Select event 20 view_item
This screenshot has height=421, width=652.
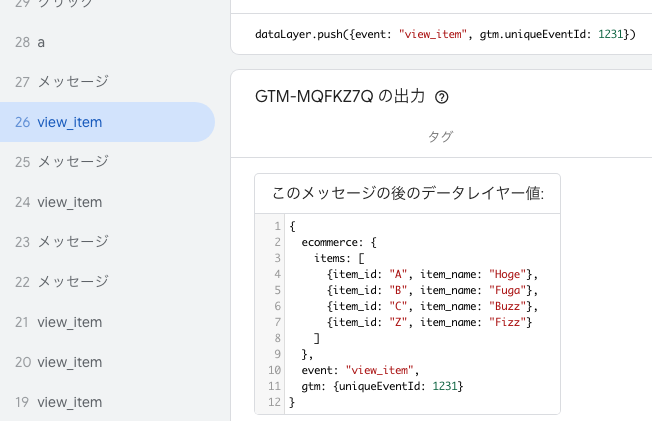point(107,362)
